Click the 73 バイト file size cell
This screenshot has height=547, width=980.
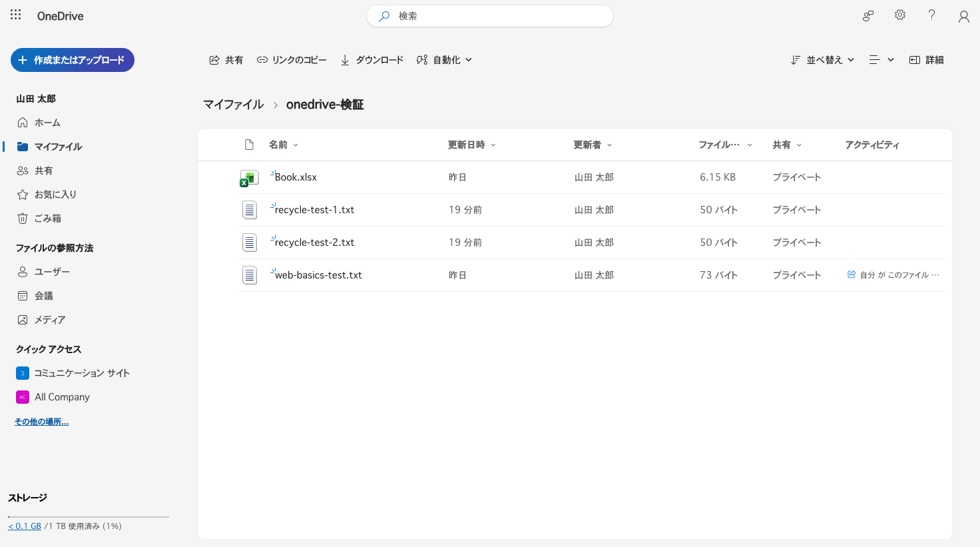pyautogui.click(x=719, y=275)
